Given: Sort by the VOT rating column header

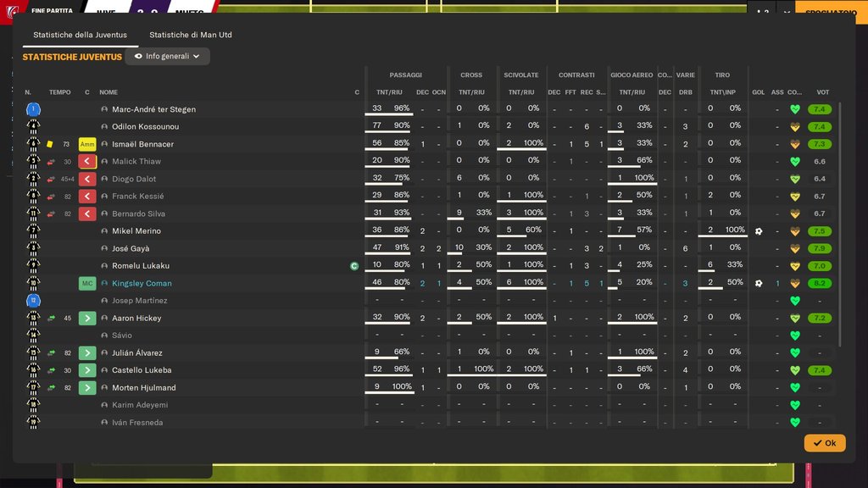Looking at the screenshot, I should tap(822, 92).
